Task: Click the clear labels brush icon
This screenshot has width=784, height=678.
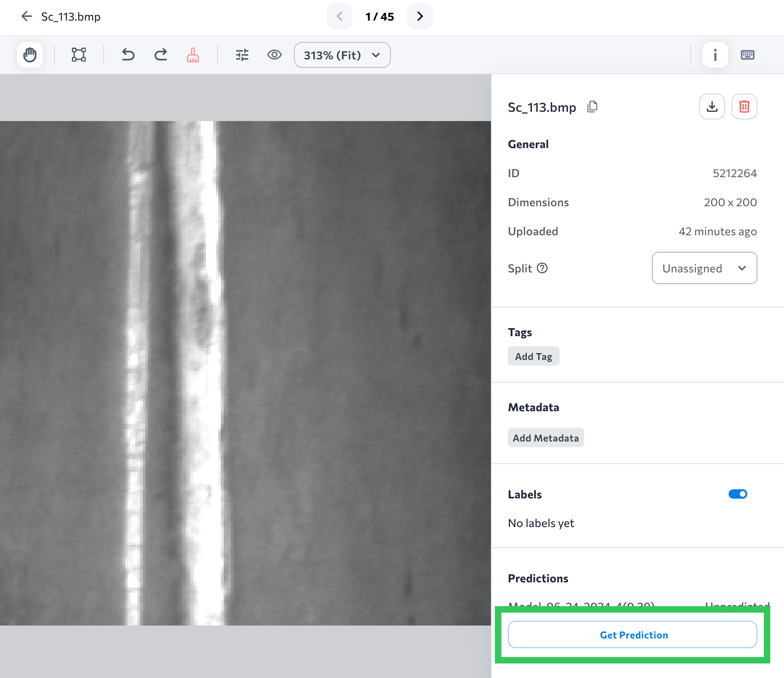Action: [x=193, y=55]
